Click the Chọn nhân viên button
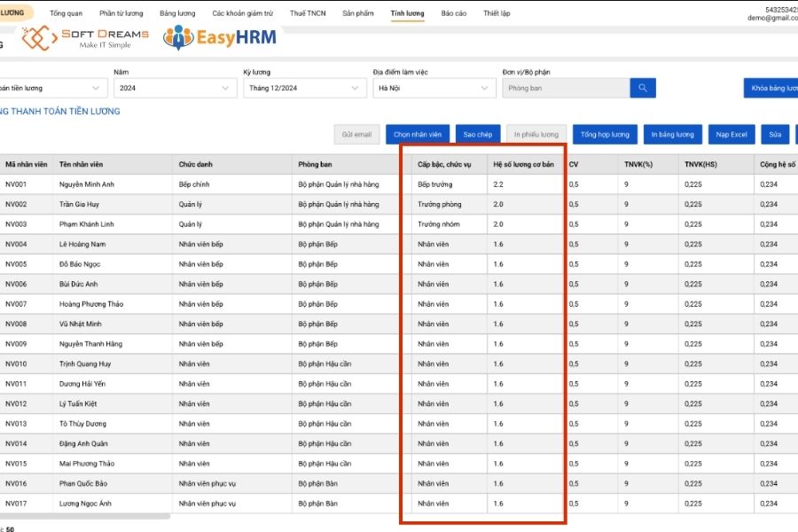Image resolution: width=798 pixels, height=532 pixels. pos(418,135)
